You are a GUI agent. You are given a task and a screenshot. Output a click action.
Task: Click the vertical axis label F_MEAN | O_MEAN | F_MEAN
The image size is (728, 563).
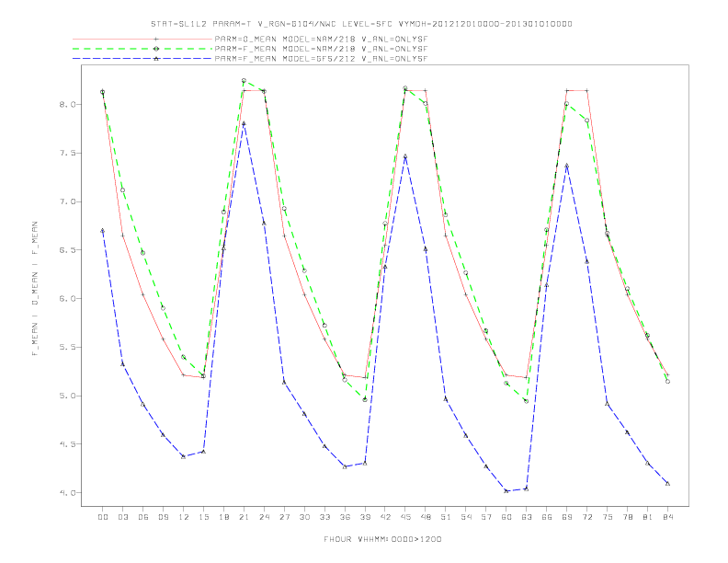[x=35, y=289]
